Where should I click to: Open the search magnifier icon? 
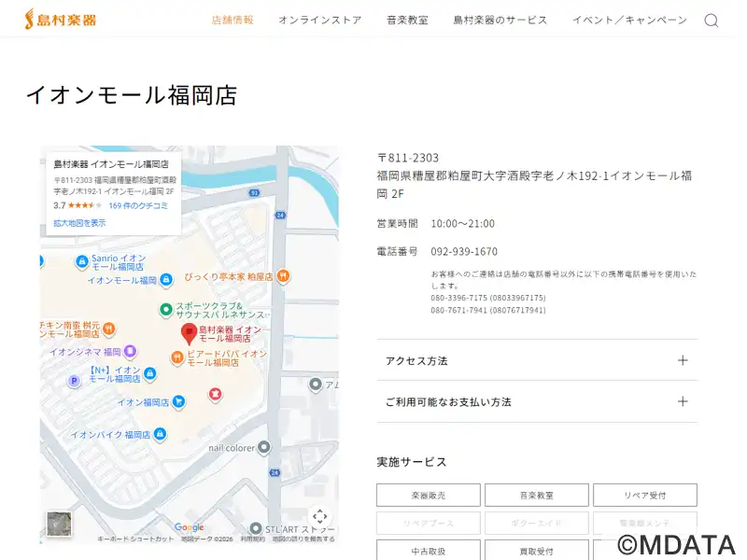(x=712, y=21)
